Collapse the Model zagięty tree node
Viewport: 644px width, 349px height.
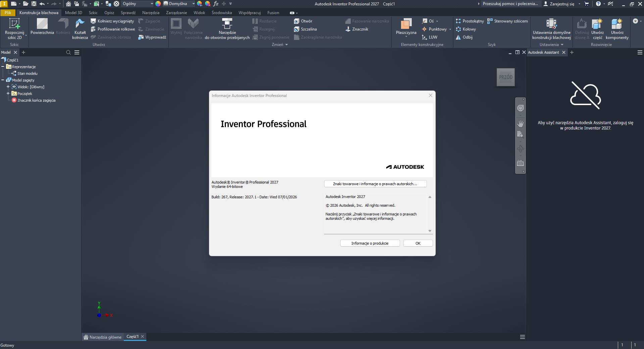(3, 80)
